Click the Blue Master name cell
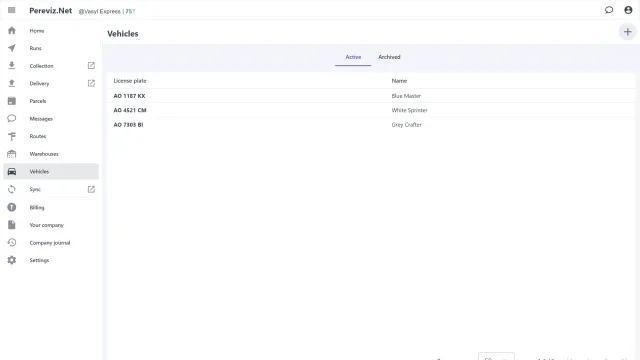This screenshot has height=360, width=640. (406, 96)
